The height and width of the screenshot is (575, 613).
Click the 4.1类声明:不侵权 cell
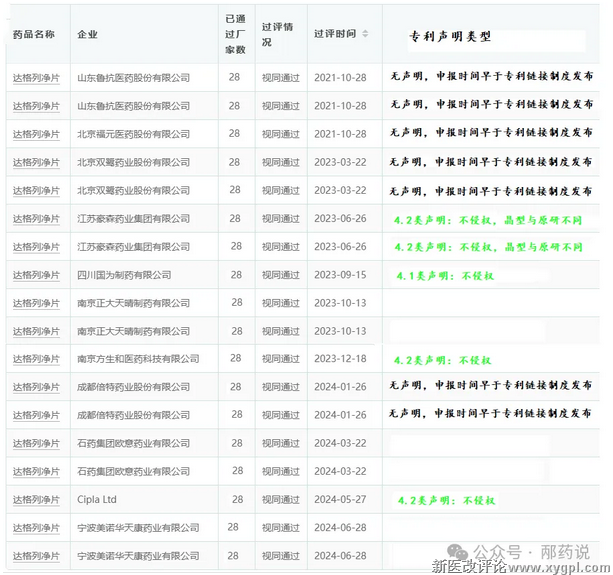(x=445, y=276)
